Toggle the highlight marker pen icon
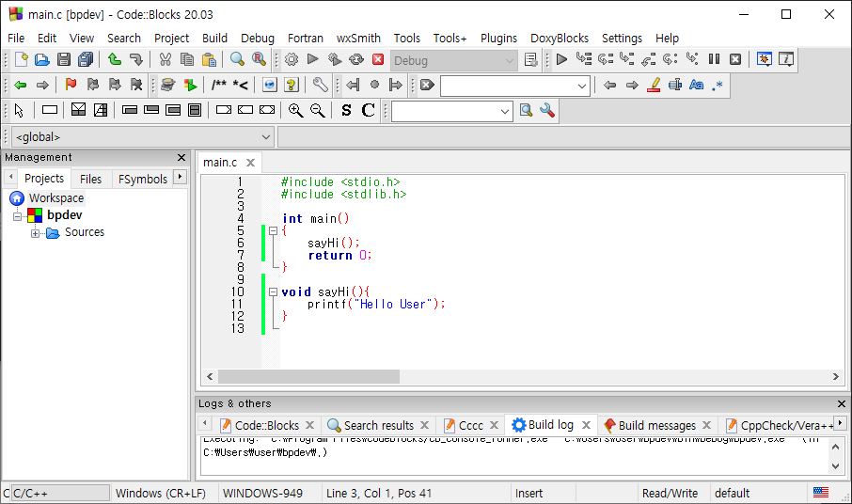The width and height of the screenshot is (852, 504). pyautogui.click(x=654, y=85)
